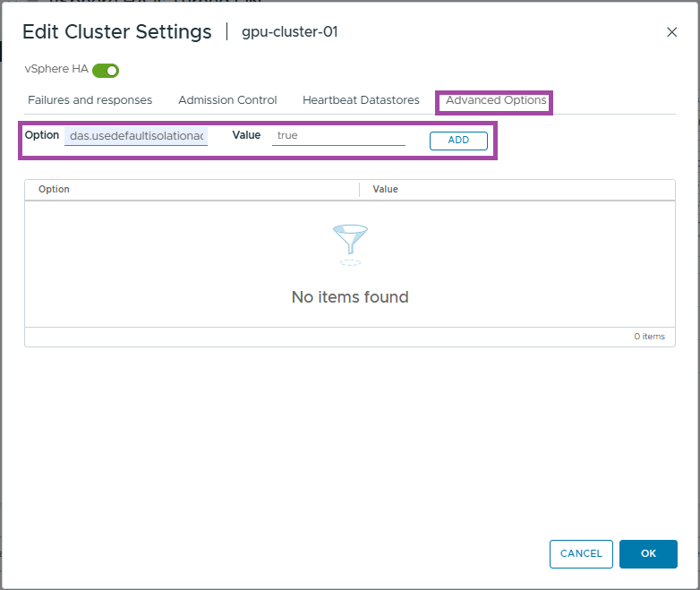Click into the Value text field

tap(338, 136)
